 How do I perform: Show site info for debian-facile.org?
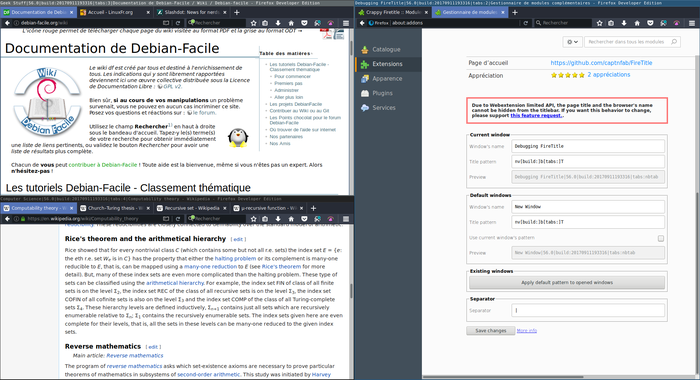pyautogui.click(x=16, y=23)
